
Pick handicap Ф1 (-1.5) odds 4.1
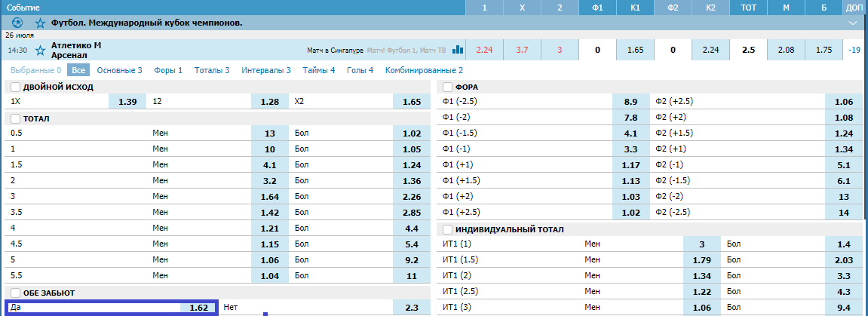click(630, 133)
